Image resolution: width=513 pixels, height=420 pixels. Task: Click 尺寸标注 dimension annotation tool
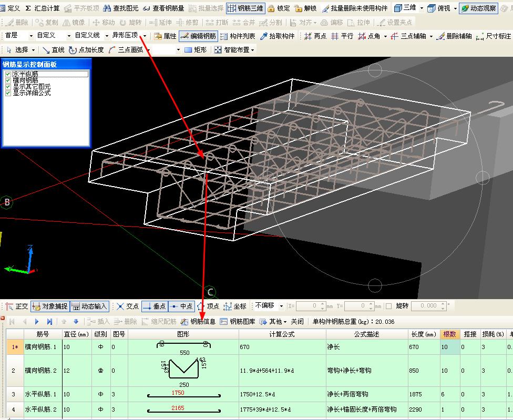click(x=494, y=36)
